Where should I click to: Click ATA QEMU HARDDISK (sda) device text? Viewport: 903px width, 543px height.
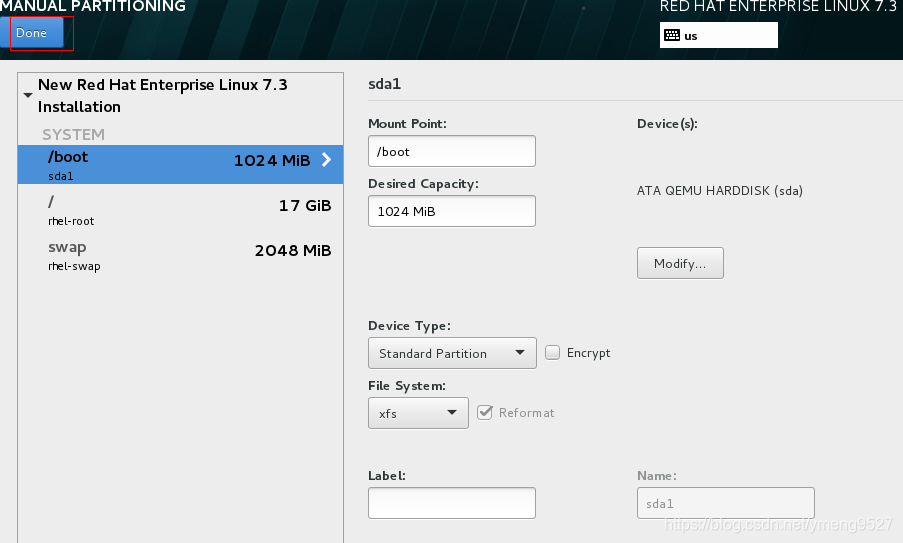(x=720, y=191)
